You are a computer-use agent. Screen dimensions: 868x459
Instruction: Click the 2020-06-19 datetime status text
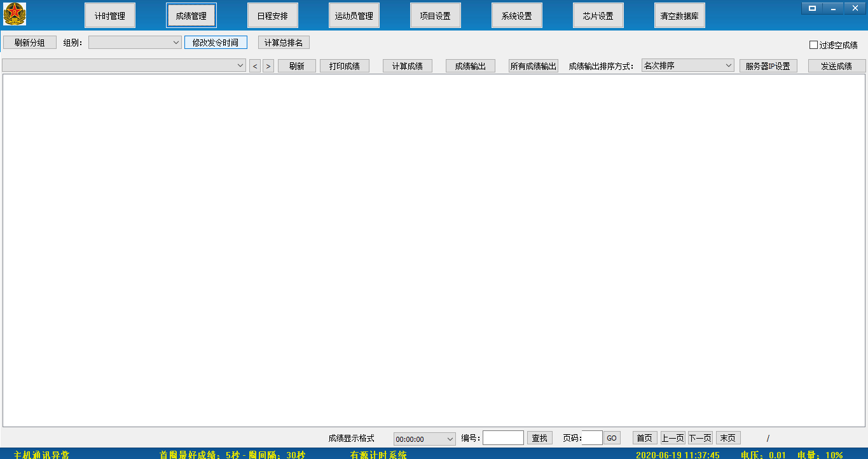point(678,455)
